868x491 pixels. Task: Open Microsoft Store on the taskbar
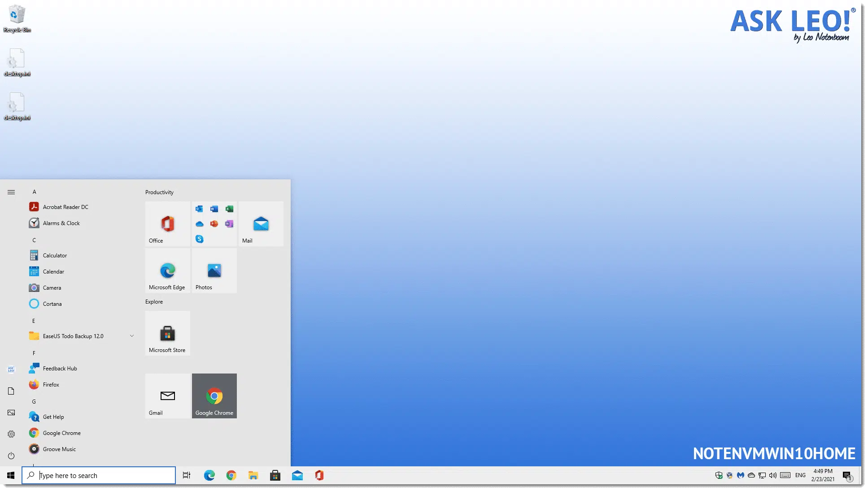click(275, 475)
